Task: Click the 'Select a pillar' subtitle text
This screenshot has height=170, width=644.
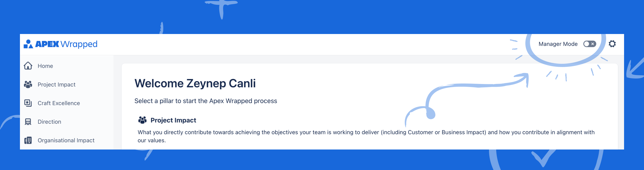Action: pyautogui.click(x=206, y=101)
